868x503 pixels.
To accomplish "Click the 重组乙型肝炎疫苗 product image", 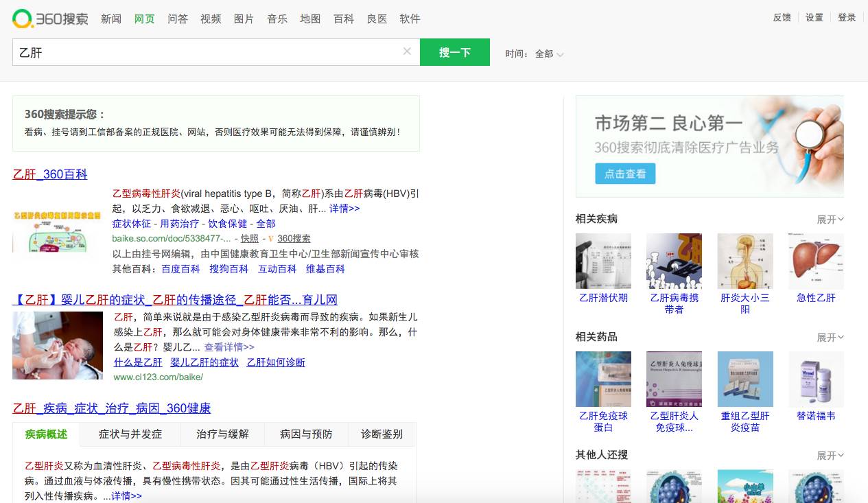I will 745,379.
